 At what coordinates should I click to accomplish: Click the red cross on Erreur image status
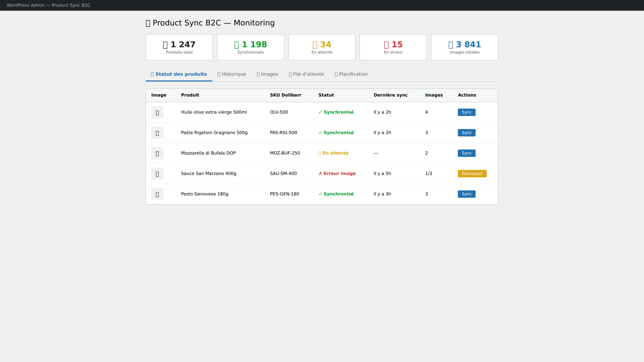pos(320,173)
